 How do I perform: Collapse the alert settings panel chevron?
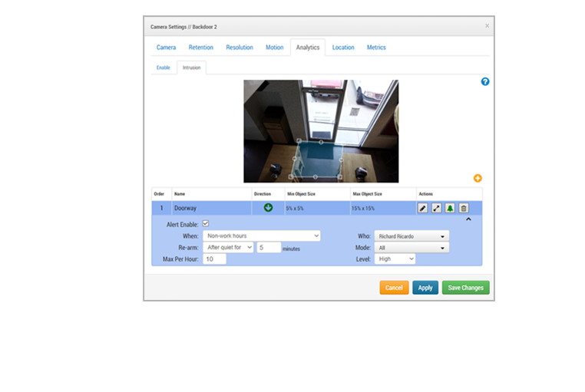tap(468, 219)
